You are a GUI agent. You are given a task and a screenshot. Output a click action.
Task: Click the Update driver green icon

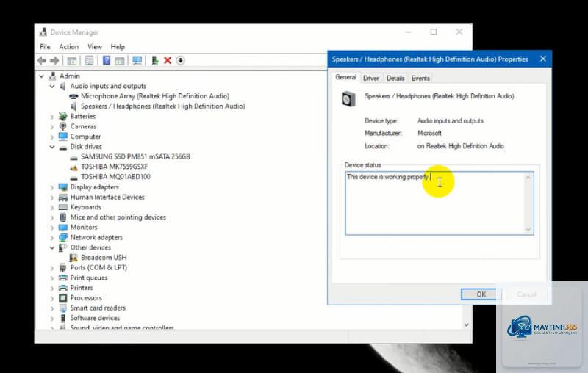click(155, 60)
